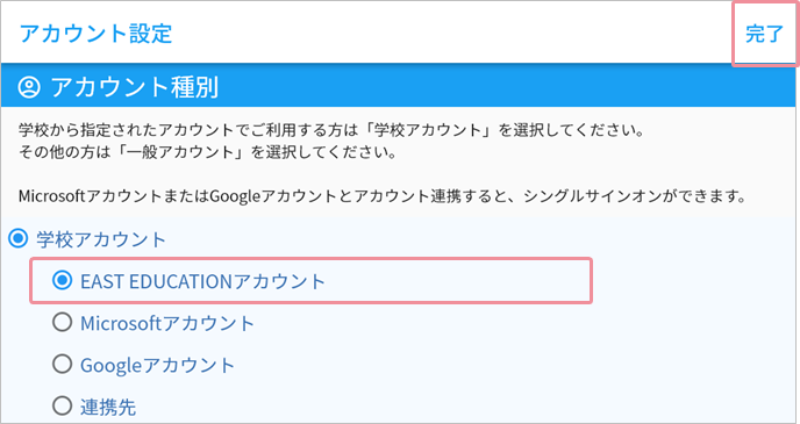Click the その他の方は「一般アカウント」 instruction line
The image size is (800, 424).
pos(207,152)
